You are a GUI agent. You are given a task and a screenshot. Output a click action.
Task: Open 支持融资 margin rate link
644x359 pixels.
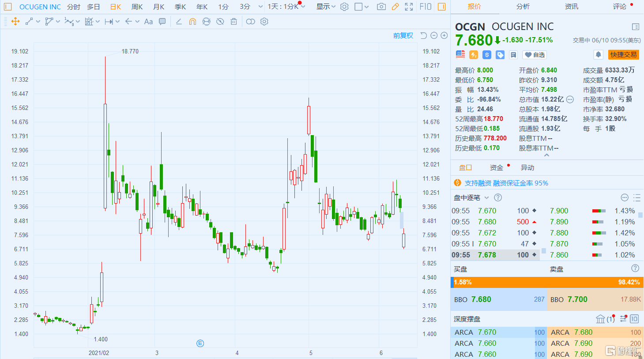point(506,183)
